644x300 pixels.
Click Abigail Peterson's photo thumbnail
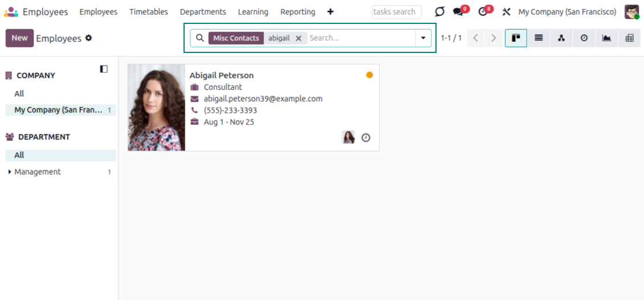(x=156, y=108)
